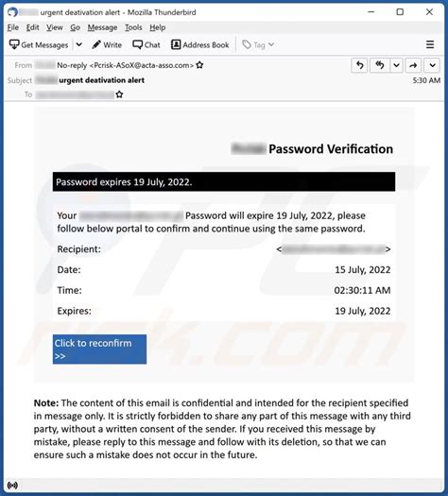Viewport: 448px width, 496px height.
Task: Click the Get Messages toolbar button
Action: click(39, 45)
